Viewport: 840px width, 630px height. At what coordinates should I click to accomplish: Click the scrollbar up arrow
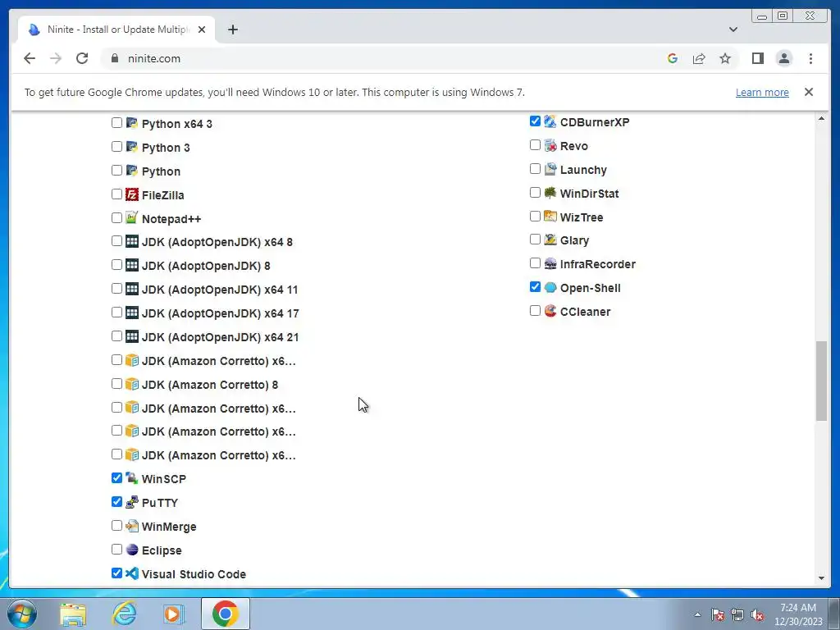821,118
